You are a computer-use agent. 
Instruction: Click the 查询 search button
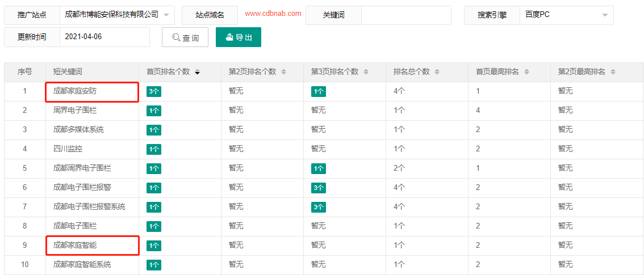coord(185,37)
